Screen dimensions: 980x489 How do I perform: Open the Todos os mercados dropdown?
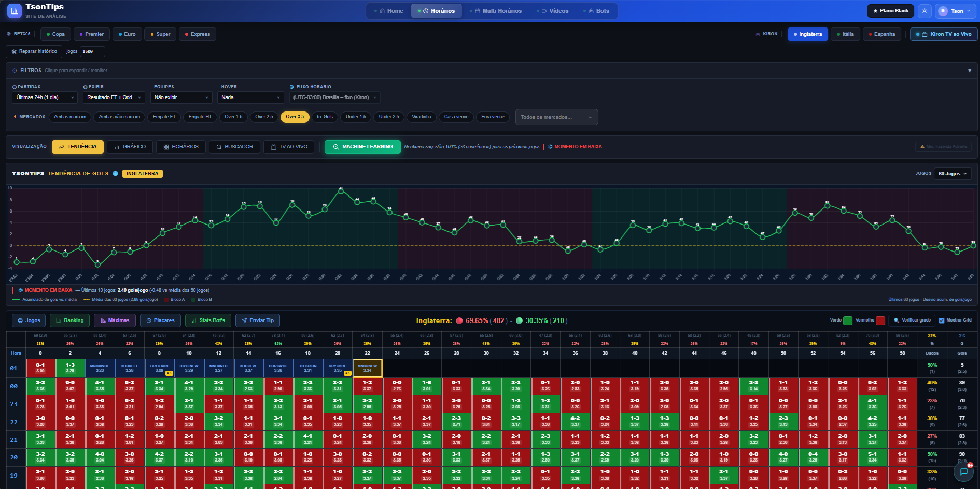pyautogui.click(x=556, y=117)
